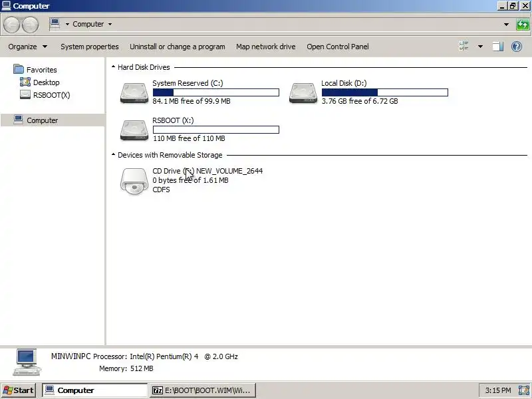The width and height of the screenshot is (532, 399).
Task: Select Favorites in the navigation tree
Action: point(42,70)
